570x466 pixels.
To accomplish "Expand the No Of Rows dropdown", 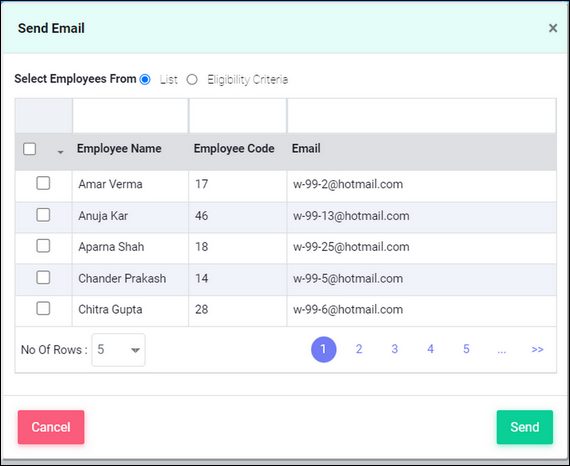I will click(x=119, y=350).
